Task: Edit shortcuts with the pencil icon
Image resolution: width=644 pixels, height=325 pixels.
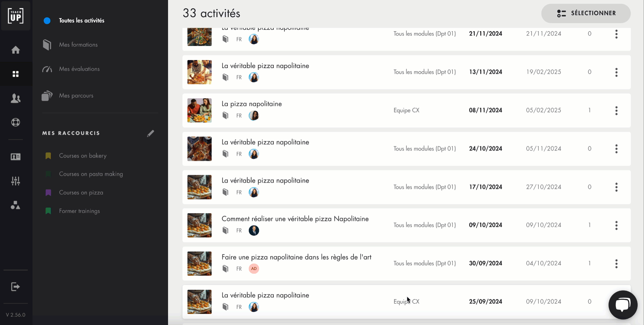Action: click(x=151, y=133)
